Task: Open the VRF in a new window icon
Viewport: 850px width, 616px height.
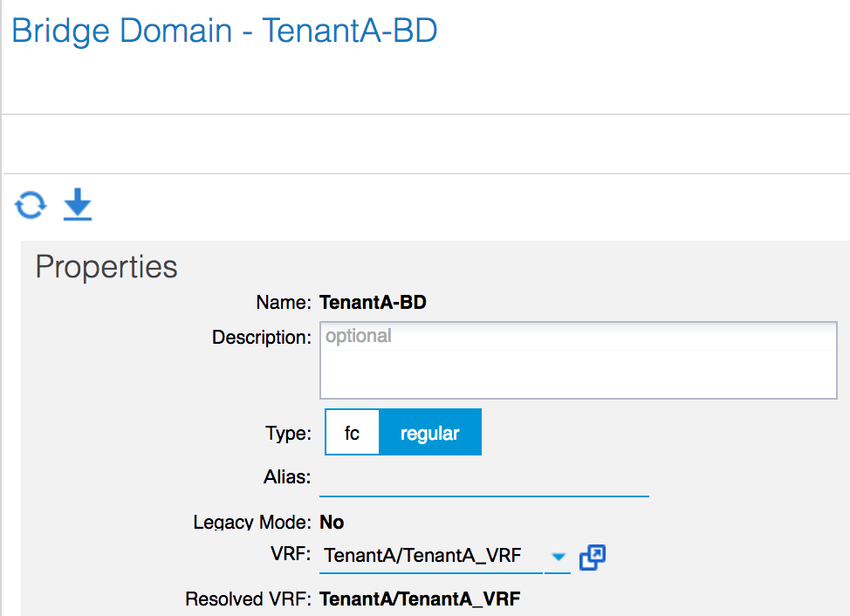Action: [x=592, y=557]
